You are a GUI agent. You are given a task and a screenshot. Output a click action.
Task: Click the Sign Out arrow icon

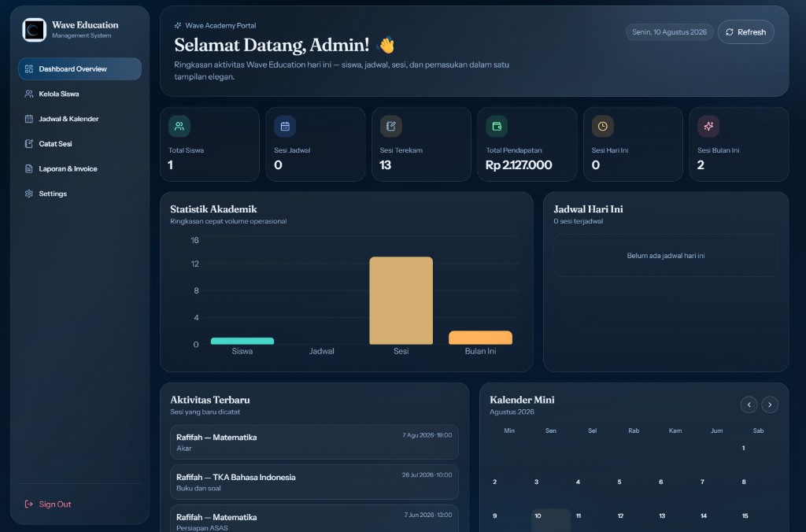(x=29, y=504)
